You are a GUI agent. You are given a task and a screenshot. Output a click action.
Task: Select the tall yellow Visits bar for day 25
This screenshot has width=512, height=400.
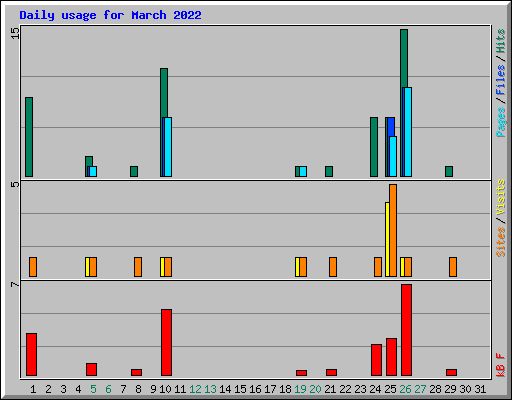387,239
